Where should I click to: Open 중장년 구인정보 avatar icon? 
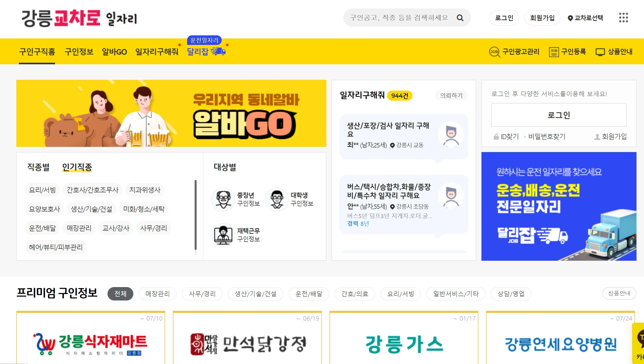[223, 199]
